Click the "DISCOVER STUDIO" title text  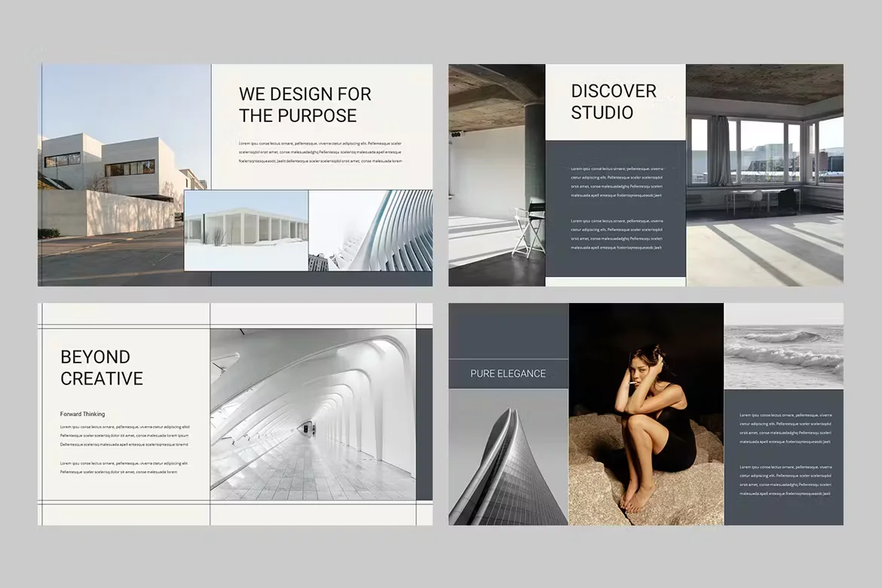tap(613, 102)
